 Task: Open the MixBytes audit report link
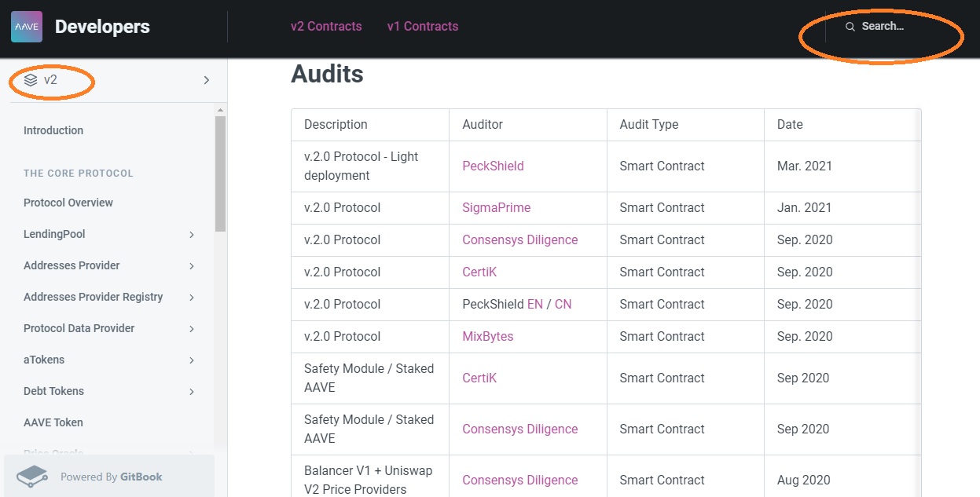(x=487, y=337)
